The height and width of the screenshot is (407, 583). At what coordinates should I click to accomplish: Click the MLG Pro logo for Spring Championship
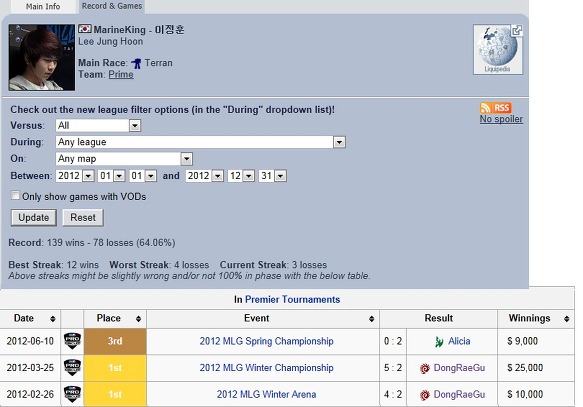point(72,341)
